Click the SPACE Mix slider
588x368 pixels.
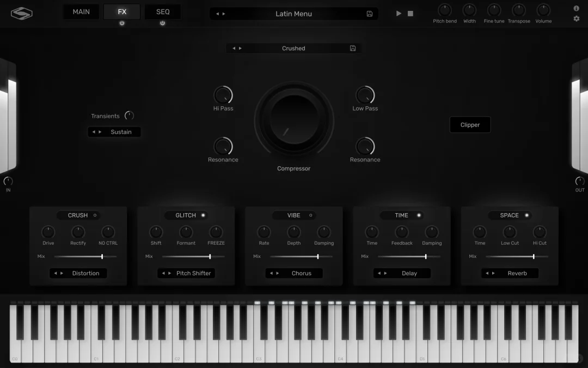(x=517, y=256)
